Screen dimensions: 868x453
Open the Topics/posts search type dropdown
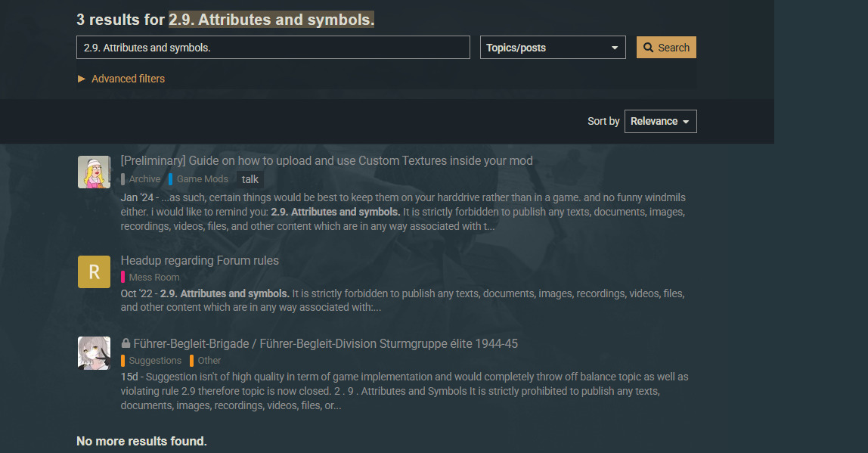coord(553,48)
